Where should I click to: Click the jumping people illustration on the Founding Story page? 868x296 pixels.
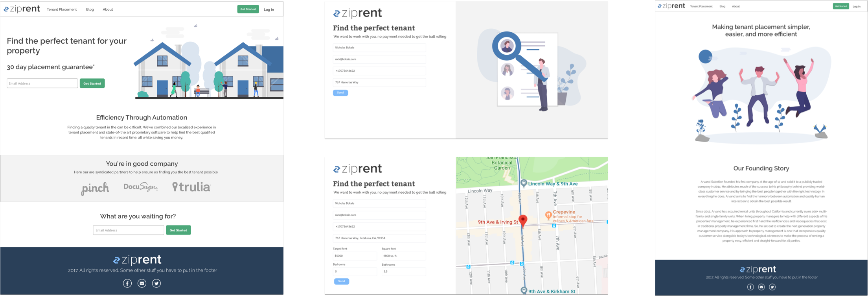point(761,95)
